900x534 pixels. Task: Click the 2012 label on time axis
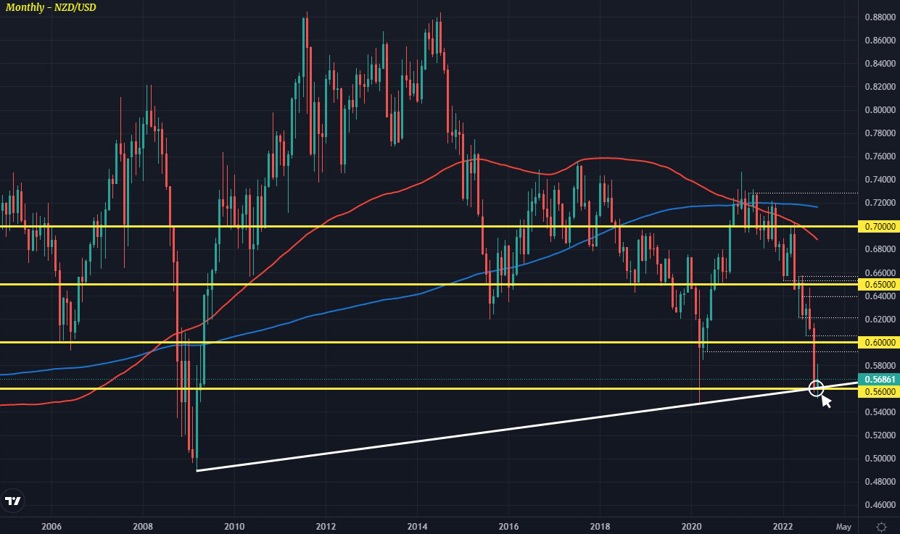(x=326, y=527)
